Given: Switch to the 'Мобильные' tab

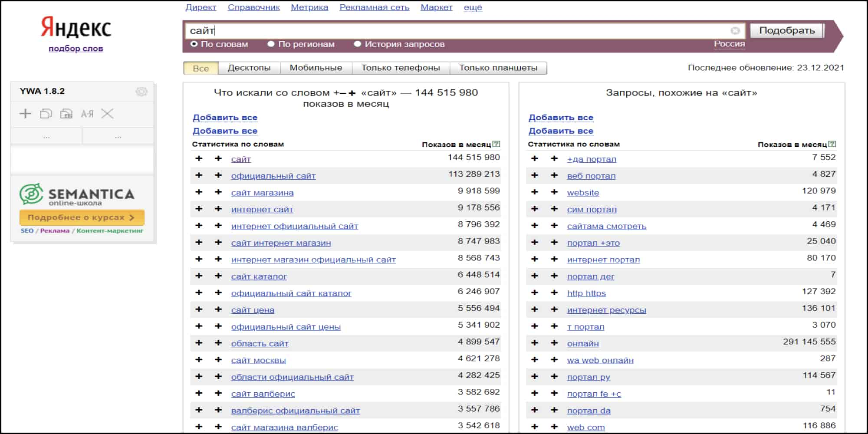Looking at the screenshot, I should [x=316, y=68].
